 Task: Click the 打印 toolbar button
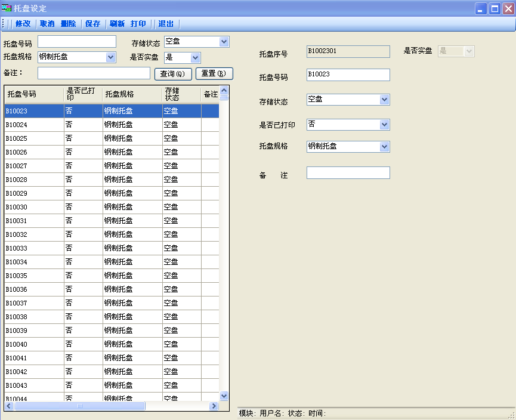click(x=138, y=24)
